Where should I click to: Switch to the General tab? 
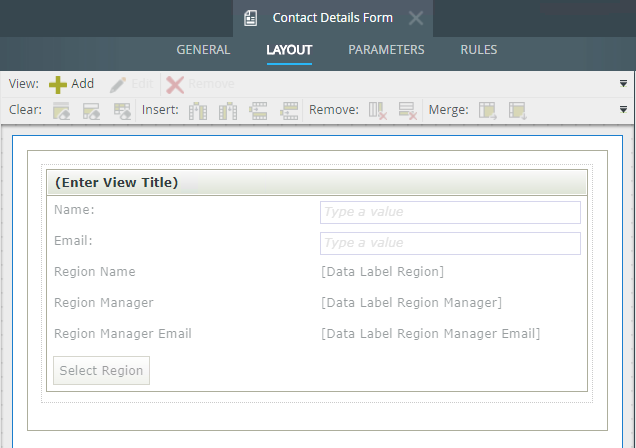(x=203, y=50)
